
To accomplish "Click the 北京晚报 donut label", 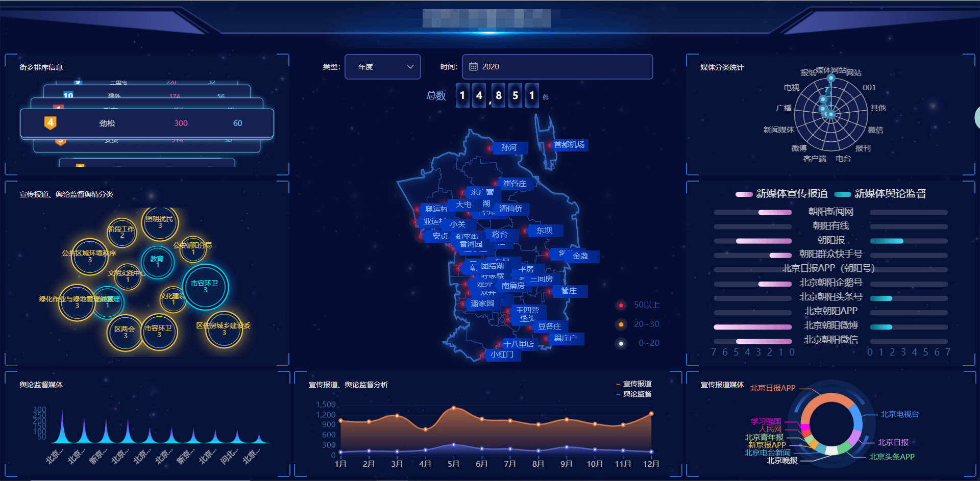I will [782, 461].
